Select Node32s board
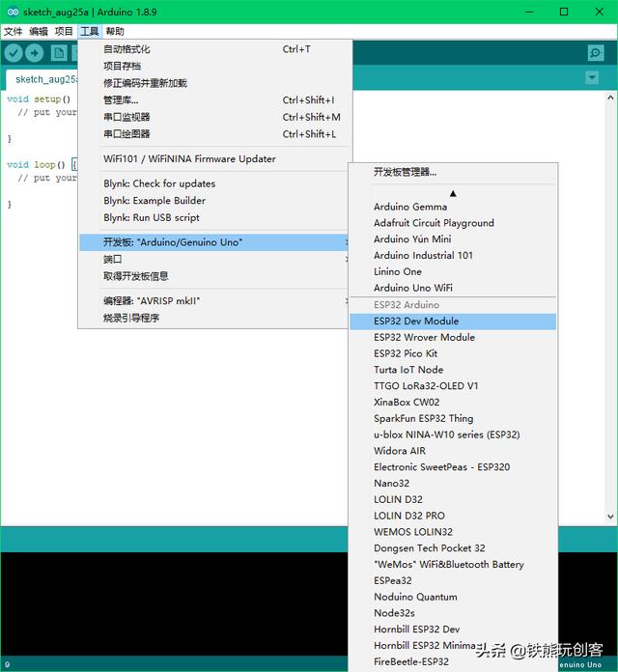 tap(453, 613)
